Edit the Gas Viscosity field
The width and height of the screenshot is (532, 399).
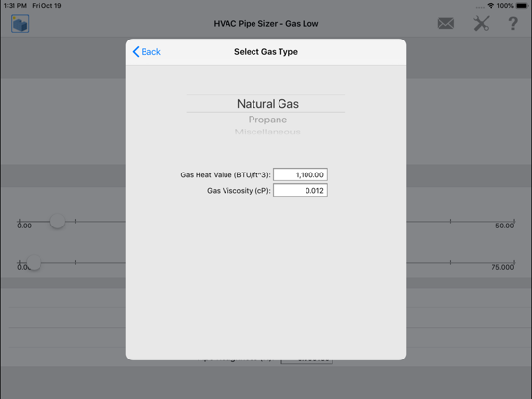[300, 190]
